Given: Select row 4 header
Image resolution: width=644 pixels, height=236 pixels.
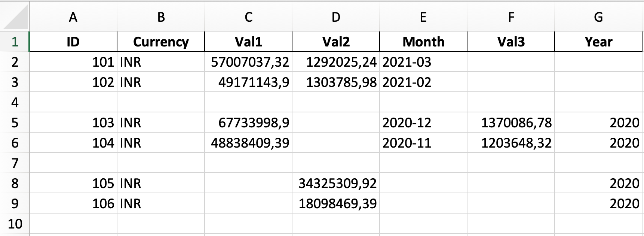Looking at the screenshot, I should pyautogui.click(x=15, y=102).
